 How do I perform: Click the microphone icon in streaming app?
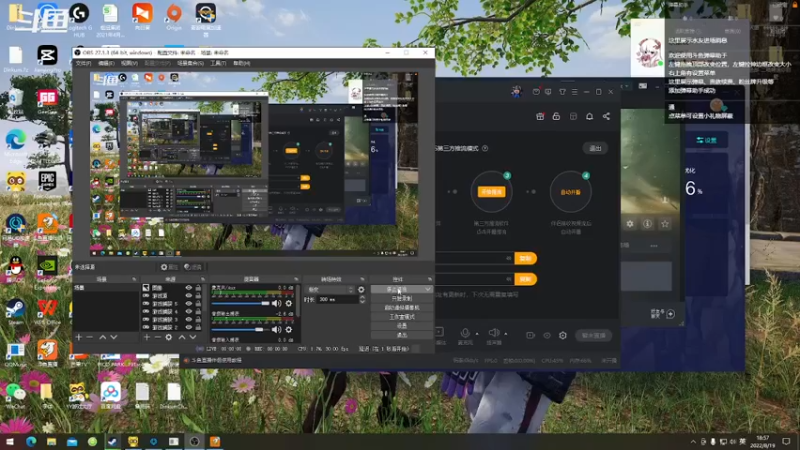click(465, 333)
